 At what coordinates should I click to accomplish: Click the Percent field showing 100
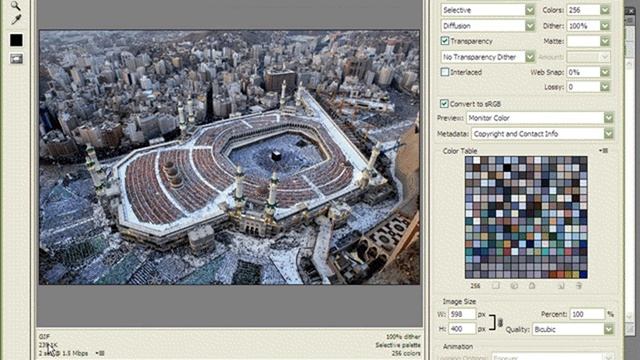click(x=587, y=314)
